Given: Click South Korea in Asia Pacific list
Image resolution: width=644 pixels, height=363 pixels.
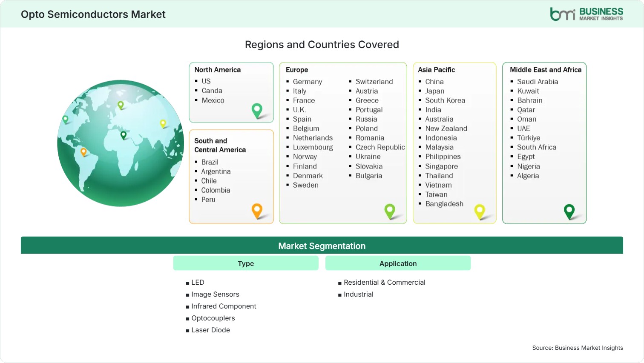Looking at the screenshot, I should point(445,100).
